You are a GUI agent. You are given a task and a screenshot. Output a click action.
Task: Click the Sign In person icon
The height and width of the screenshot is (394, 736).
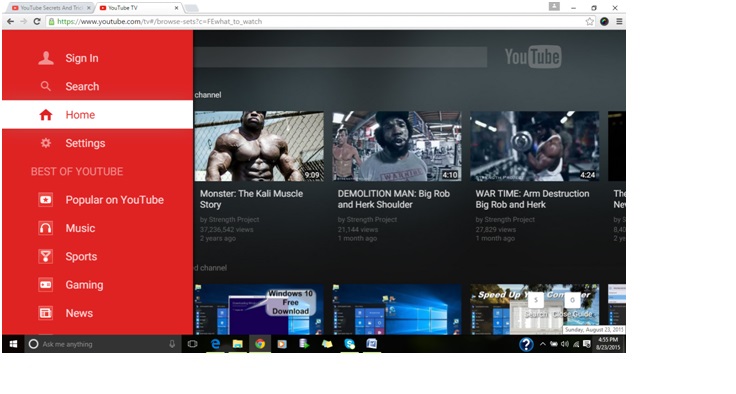coord(46,58)
